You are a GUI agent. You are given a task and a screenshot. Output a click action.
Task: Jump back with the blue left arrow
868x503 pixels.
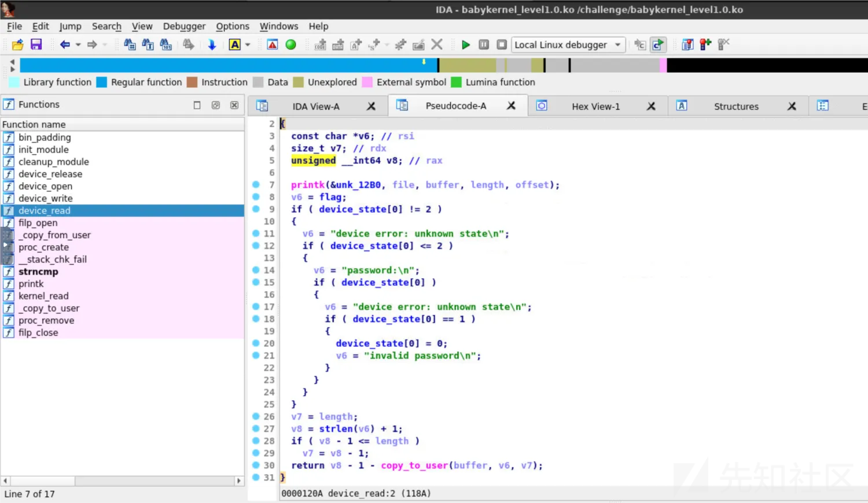(x=65, y=45)
